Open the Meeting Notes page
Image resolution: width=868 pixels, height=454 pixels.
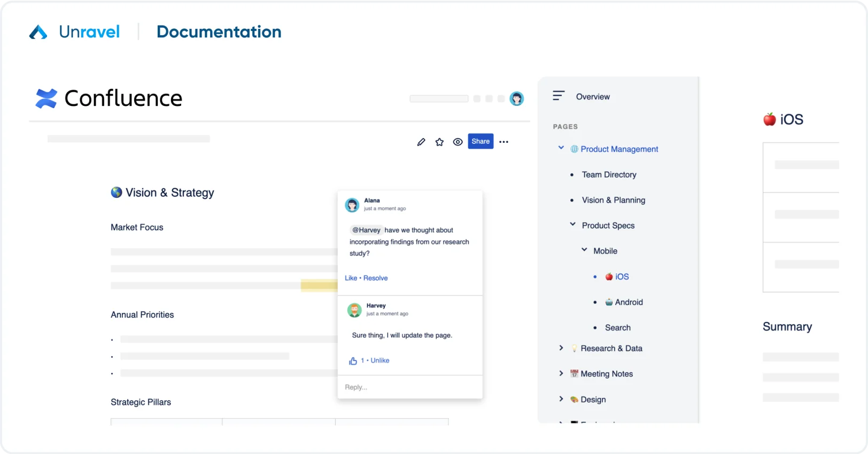pos(607,374)
